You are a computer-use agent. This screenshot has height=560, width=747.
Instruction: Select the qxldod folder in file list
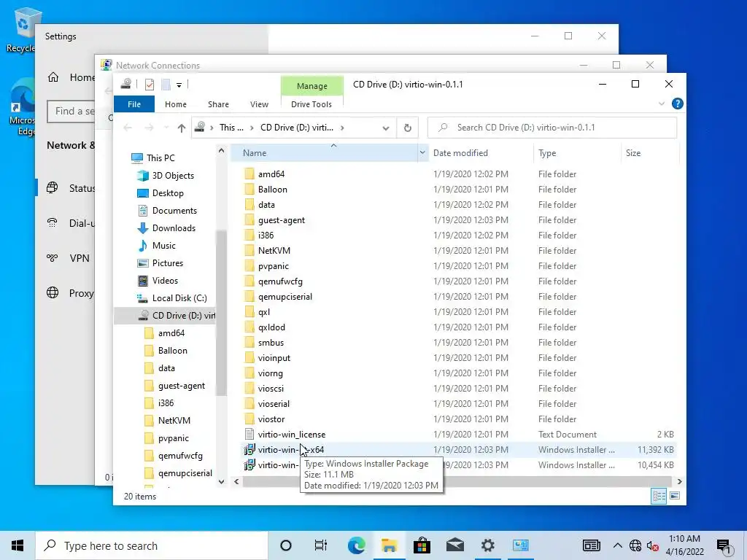click(271, 327)
